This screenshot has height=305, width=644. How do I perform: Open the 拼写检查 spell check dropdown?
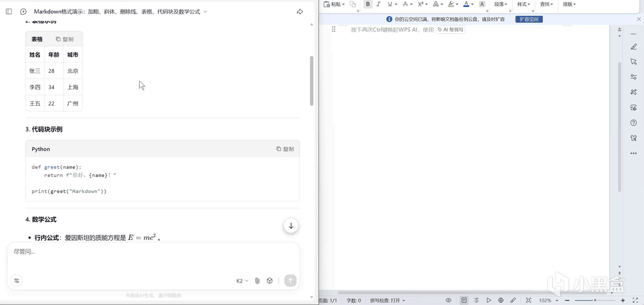(387, 301)
